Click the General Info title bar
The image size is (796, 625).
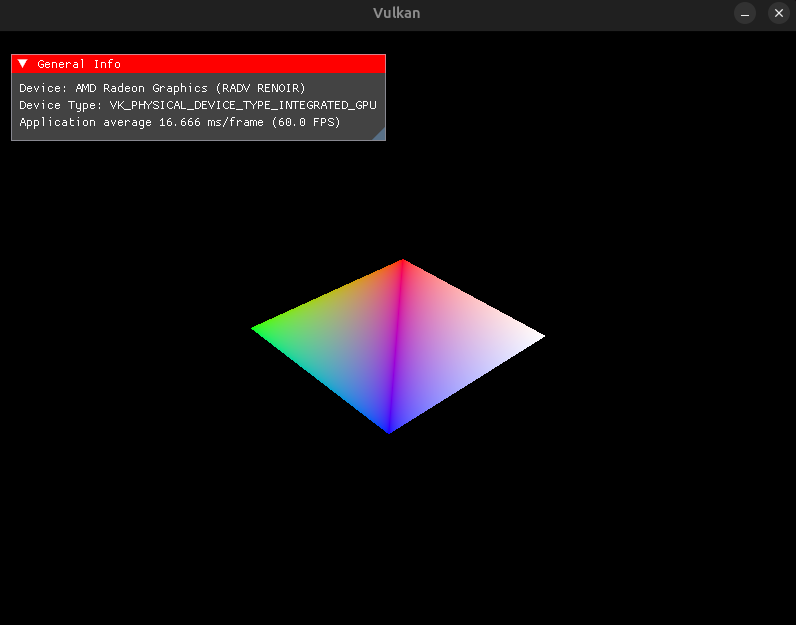(198, 64)
